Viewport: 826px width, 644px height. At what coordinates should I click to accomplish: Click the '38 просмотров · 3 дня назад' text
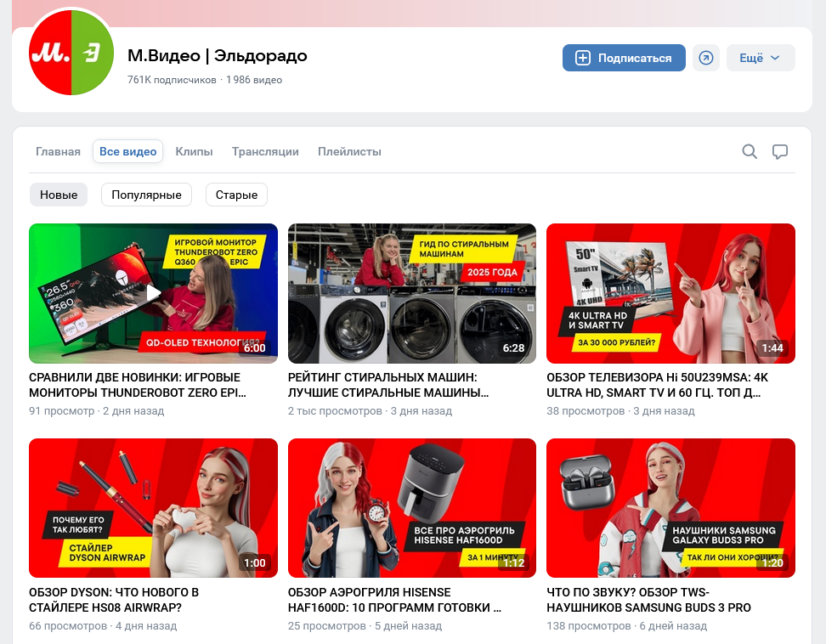pyautogui.click(x=620, y=411)
